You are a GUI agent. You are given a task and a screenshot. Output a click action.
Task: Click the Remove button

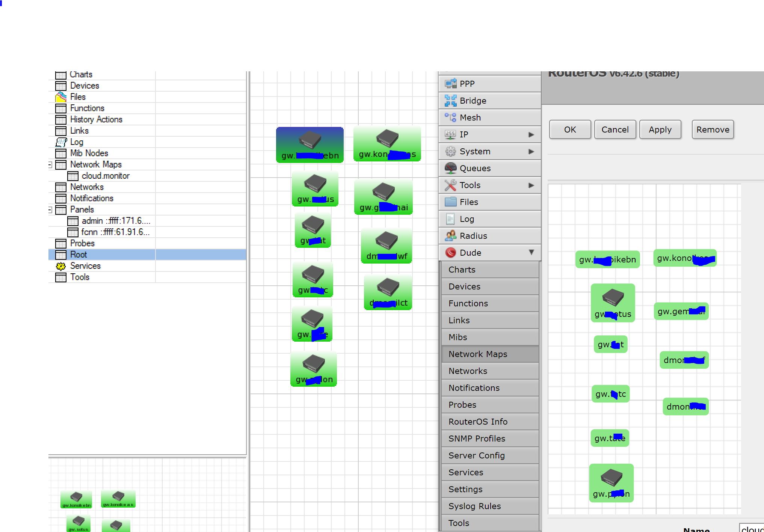[713, 130]
